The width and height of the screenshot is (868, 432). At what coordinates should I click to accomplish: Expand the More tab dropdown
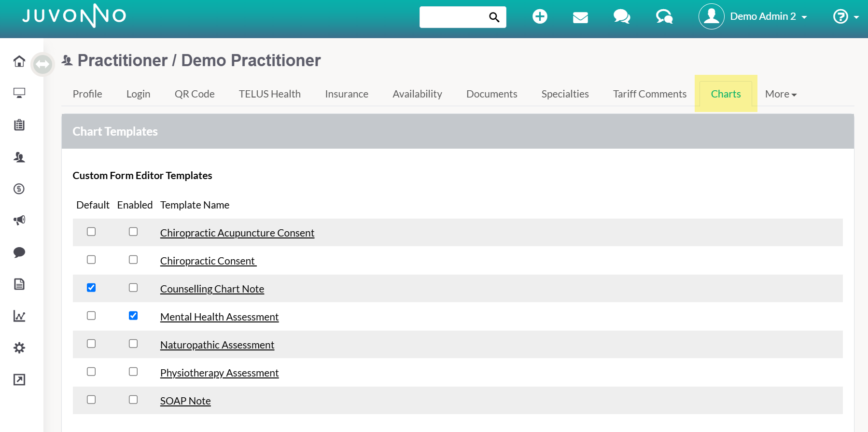click(781, 94)
